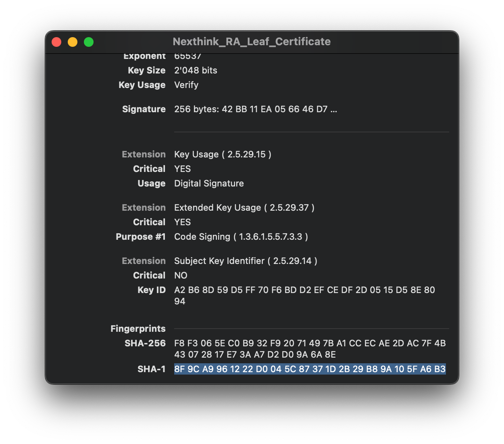Click the SHA-1 field label

click(x=151, y=369)
